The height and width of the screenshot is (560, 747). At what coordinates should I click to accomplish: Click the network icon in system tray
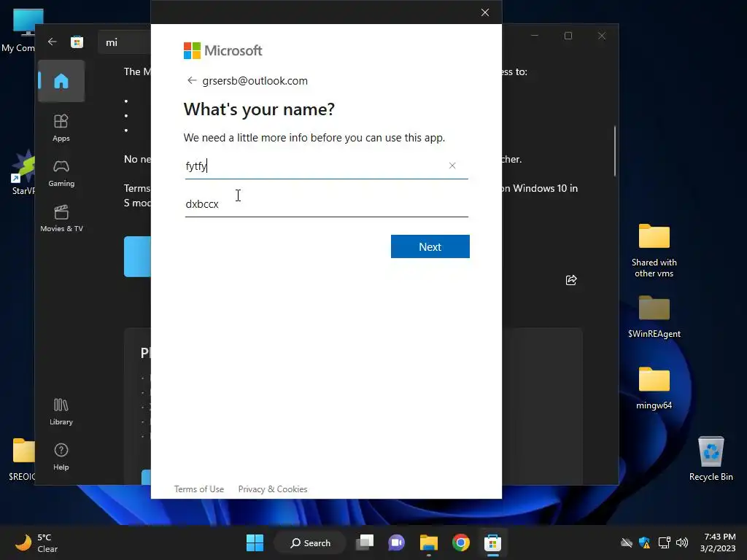click(x=664, y=542)
